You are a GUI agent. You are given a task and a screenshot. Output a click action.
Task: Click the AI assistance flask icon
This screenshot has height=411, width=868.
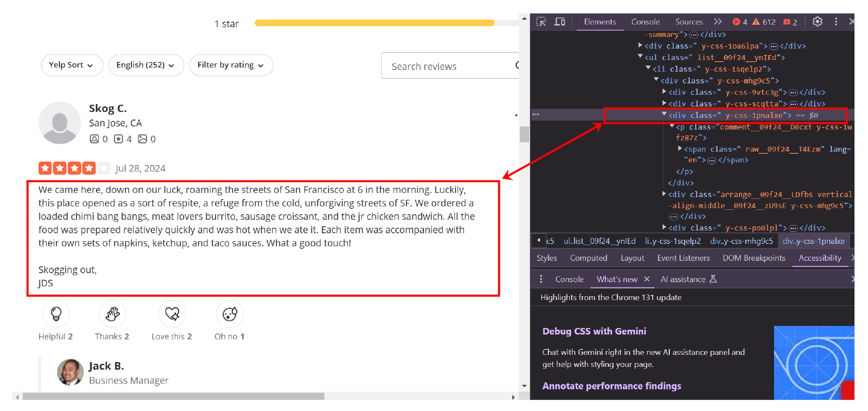[x=713, y=279]
